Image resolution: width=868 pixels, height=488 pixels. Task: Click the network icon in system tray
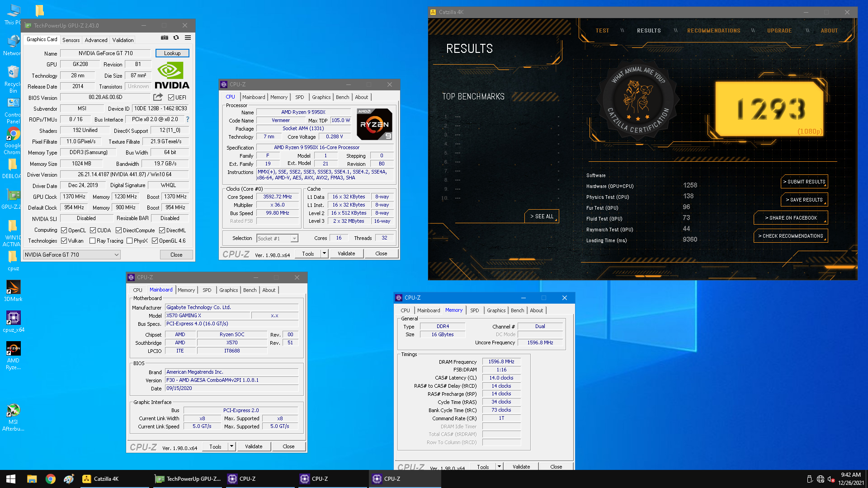pos(821,479)
